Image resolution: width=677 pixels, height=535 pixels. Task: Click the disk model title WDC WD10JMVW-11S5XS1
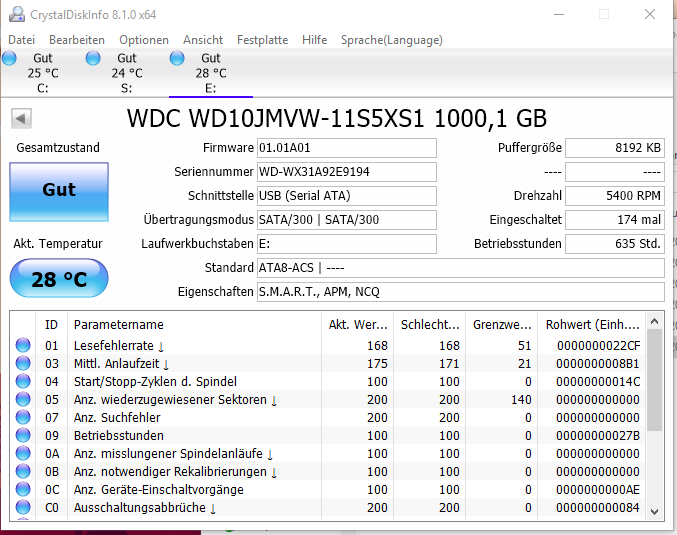pyautogui.click(x=337, y=118)
